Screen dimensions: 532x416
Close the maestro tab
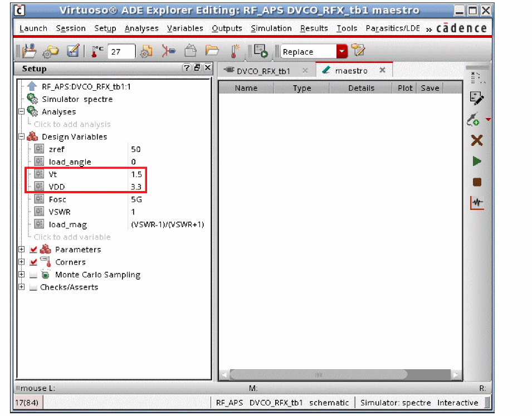coord(382,70)
